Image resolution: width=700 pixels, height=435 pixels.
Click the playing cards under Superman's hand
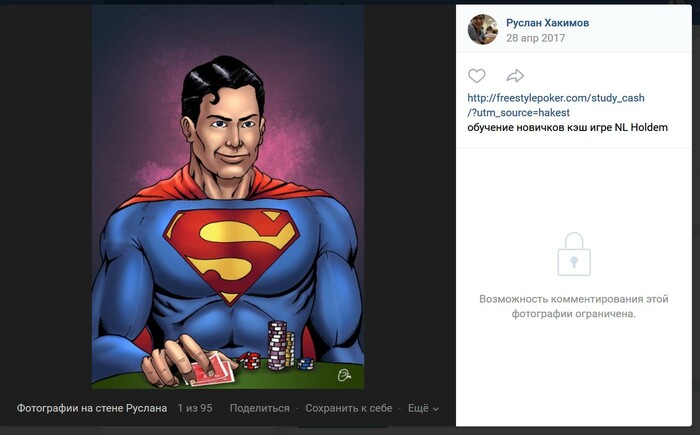pos(211,371)
